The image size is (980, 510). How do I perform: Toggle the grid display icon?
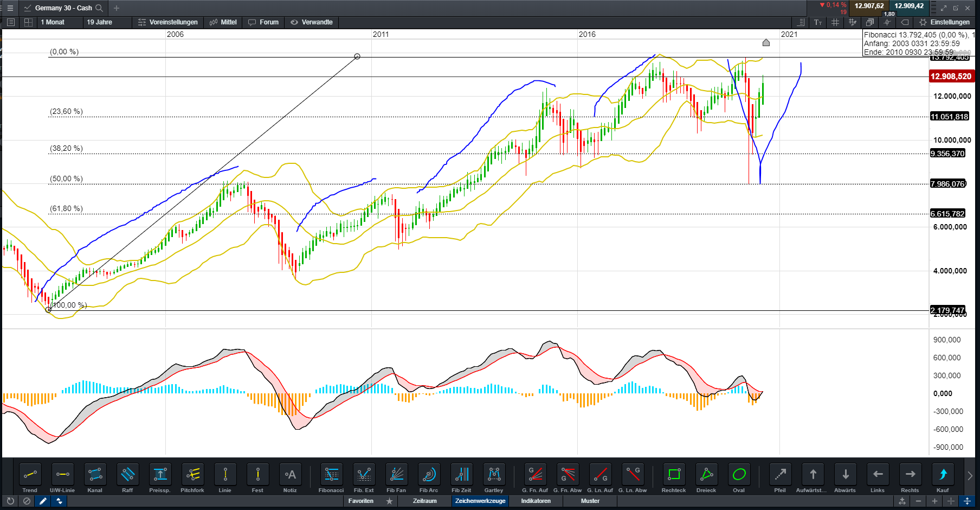click(835, 22)
